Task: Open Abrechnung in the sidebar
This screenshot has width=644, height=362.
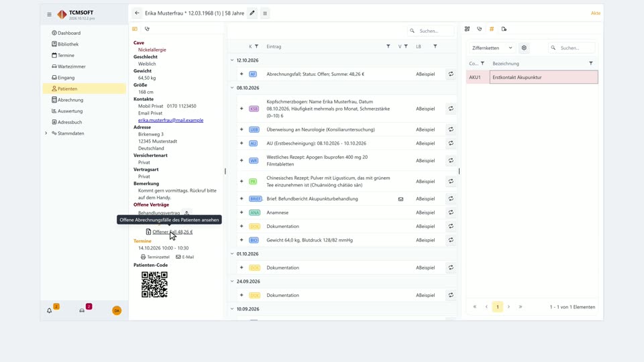Action: (85, 100)
